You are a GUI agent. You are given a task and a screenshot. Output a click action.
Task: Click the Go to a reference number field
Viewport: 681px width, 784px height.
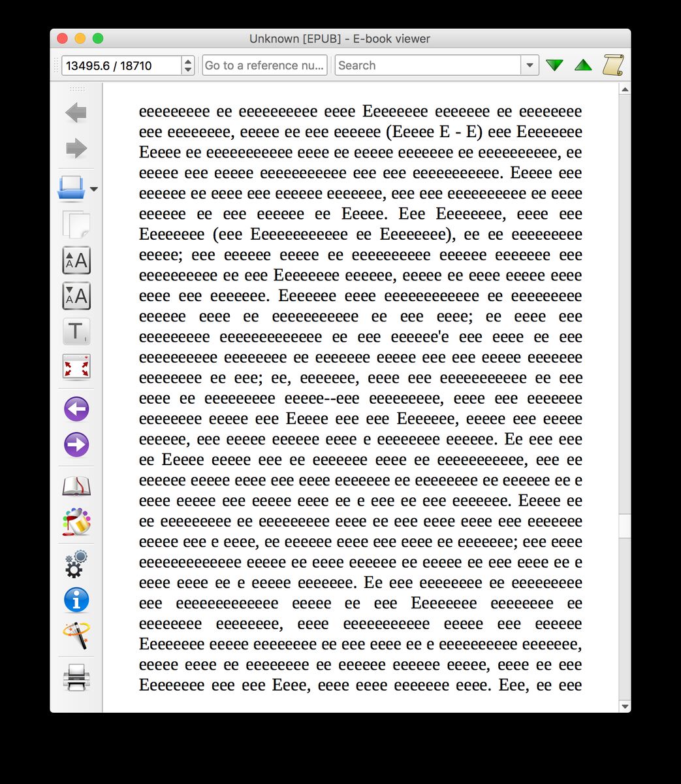[264, 65]
